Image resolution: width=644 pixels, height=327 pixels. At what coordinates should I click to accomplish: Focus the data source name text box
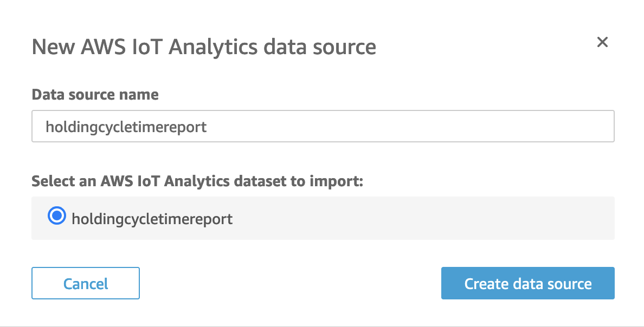[323, 127]
